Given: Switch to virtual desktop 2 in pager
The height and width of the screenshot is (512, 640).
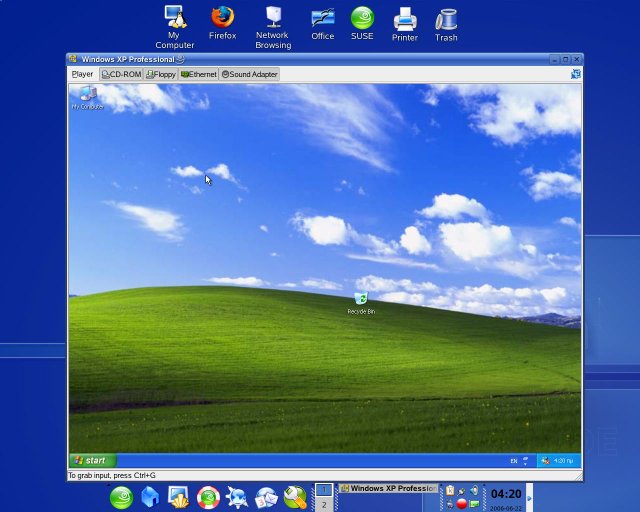Looking at the screenshot, I should coord(323,505).
